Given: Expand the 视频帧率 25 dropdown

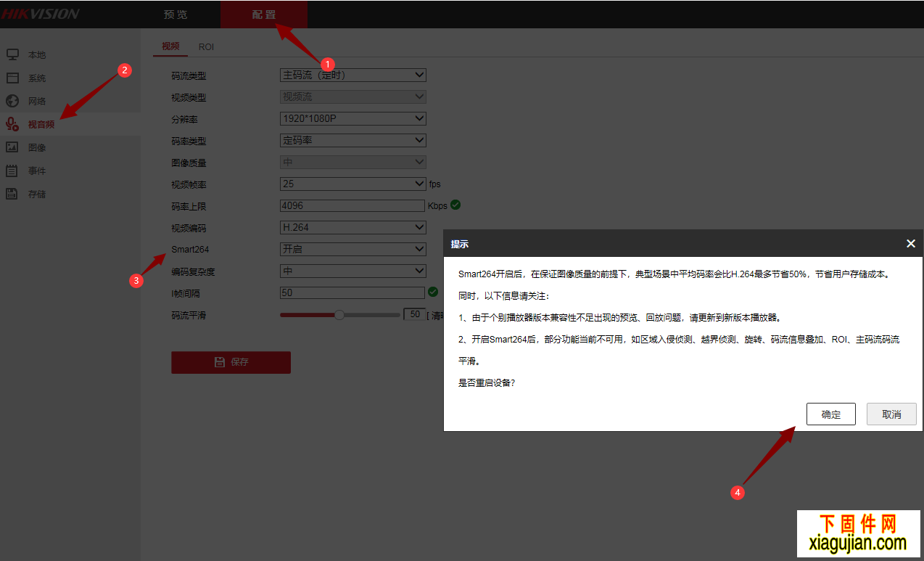Looking at the screenshot, I should pos(353,184).
